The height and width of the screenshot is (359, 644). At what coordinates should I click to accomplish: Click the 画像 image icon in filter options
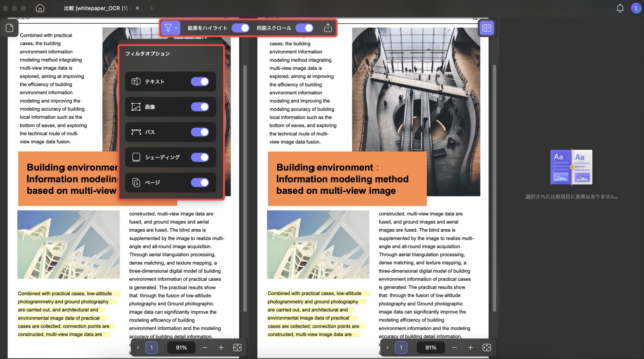(136, 107)
